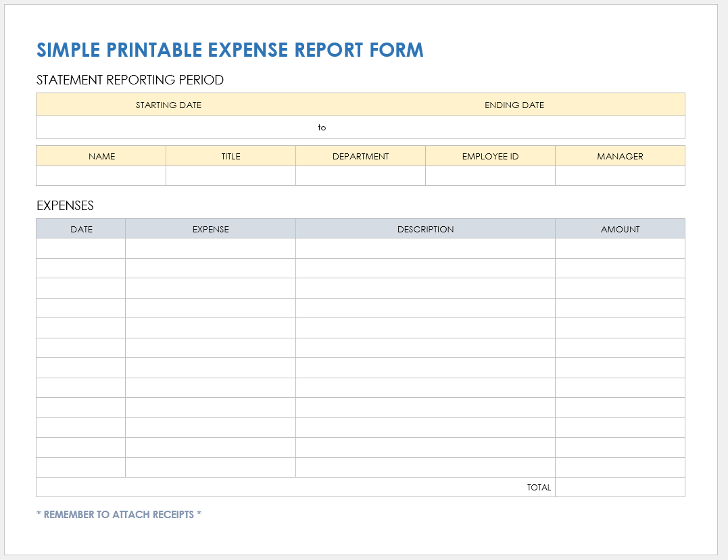Image resolution: width=728 pixels, height=560 pixels.
Task: Select the ENDING DATE column header
Action: pyautogui.click(x=514, y=105)
